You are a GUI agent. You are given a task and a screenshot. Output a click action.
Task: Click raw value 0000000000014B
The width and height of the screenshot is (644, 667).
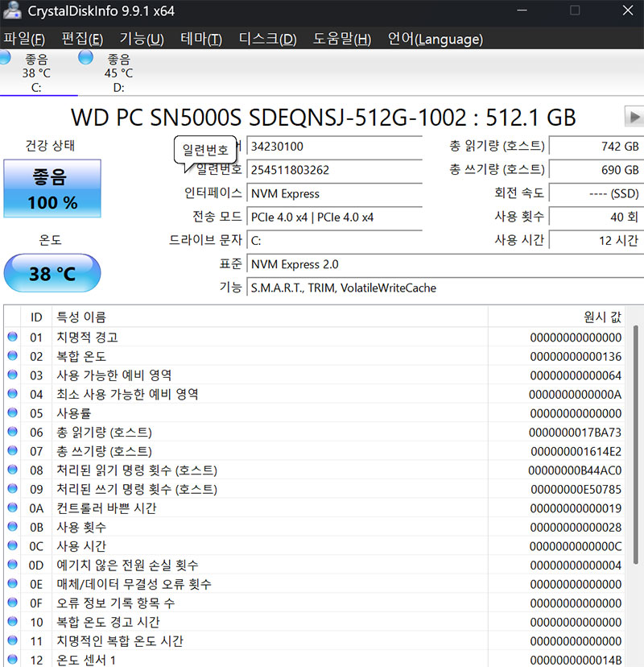pos(576,661)
